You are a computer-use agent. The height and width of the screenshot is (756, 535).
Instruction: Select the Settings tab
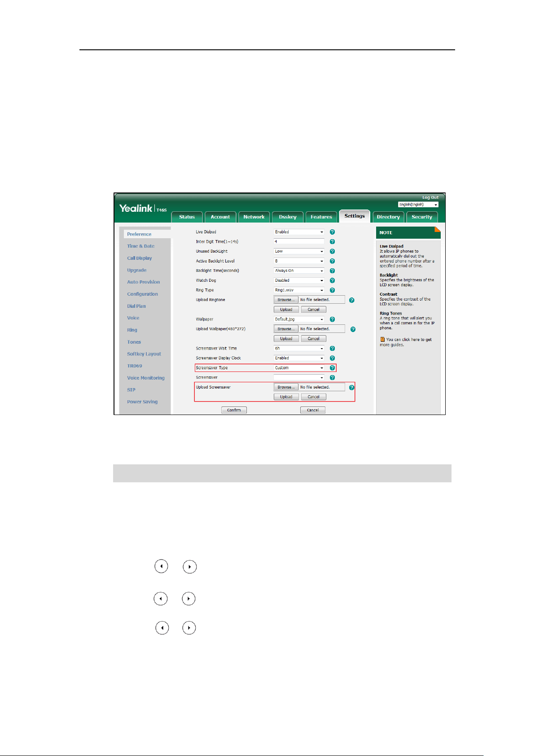click(x=355, y=216)
